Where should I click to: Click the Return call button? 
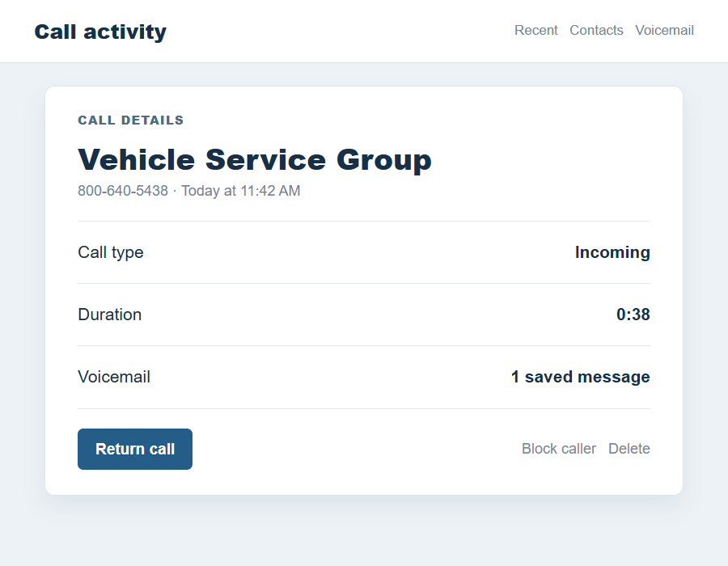(135, 449)
